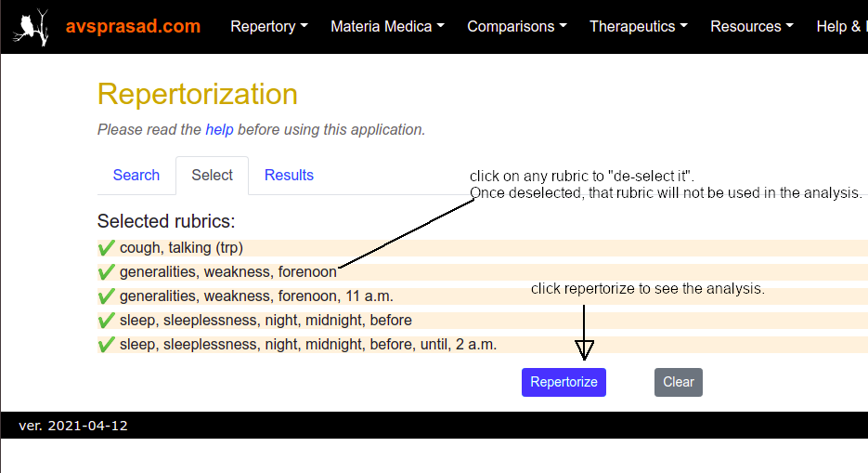Screen dimensions: 868x473
Task: Expand the Therapeutics menu
Action: pyautogui.click(x=639, y=27)
